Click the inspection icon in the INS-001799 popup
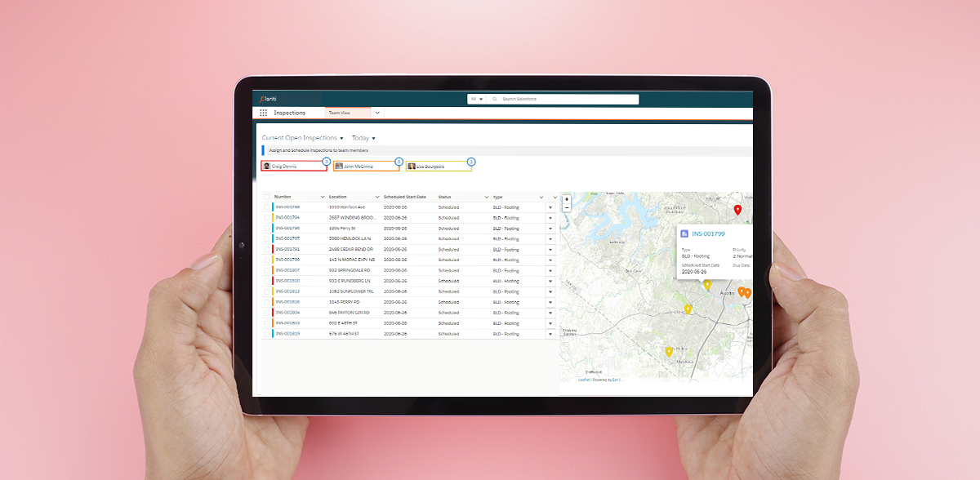This screenshot has width=980, height=480. [684, 233]
